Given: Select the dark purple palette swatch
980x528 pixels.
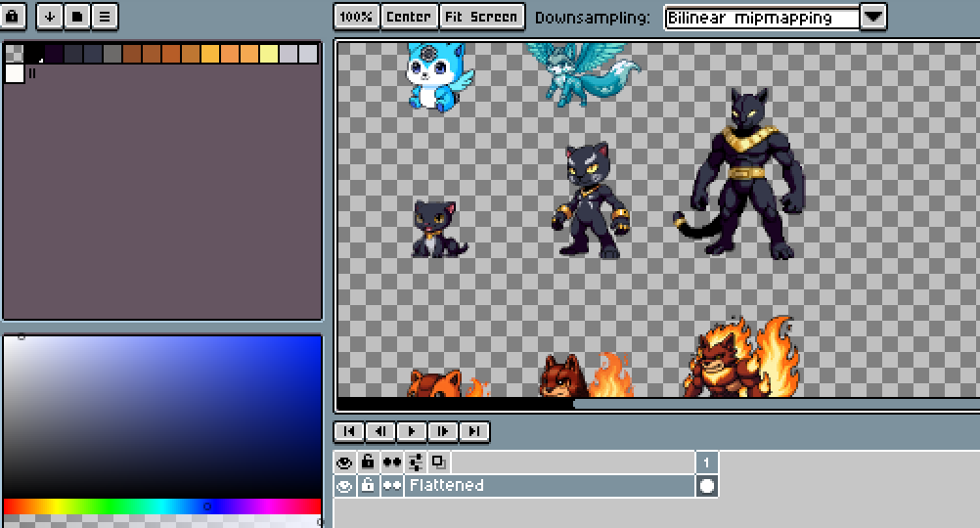Looking at the screenshot, I should coord(53,54).
